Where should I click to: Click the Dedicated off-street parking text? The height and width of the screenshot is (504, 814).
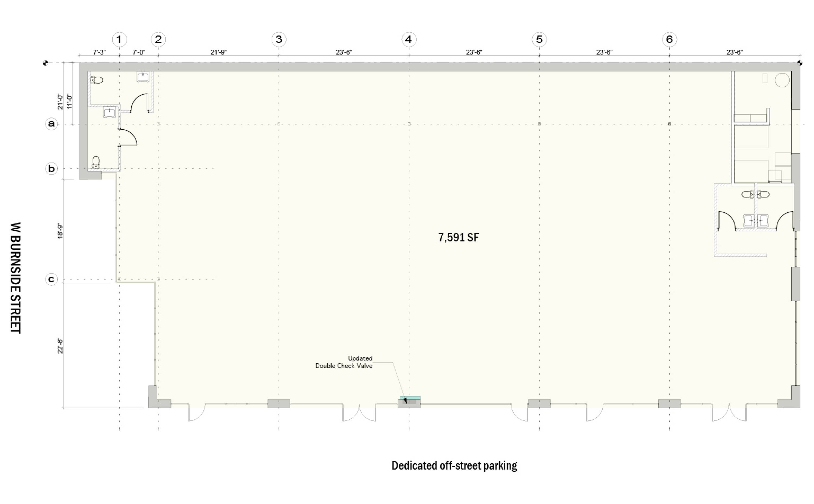[x=454, y=466]
